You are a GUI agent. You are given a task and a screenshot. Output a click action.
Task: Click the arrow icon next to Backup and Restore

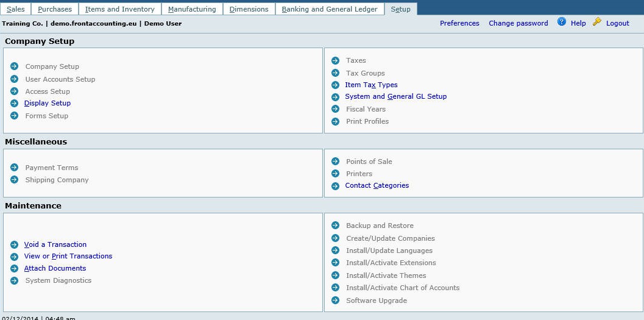tap(335, 226)
